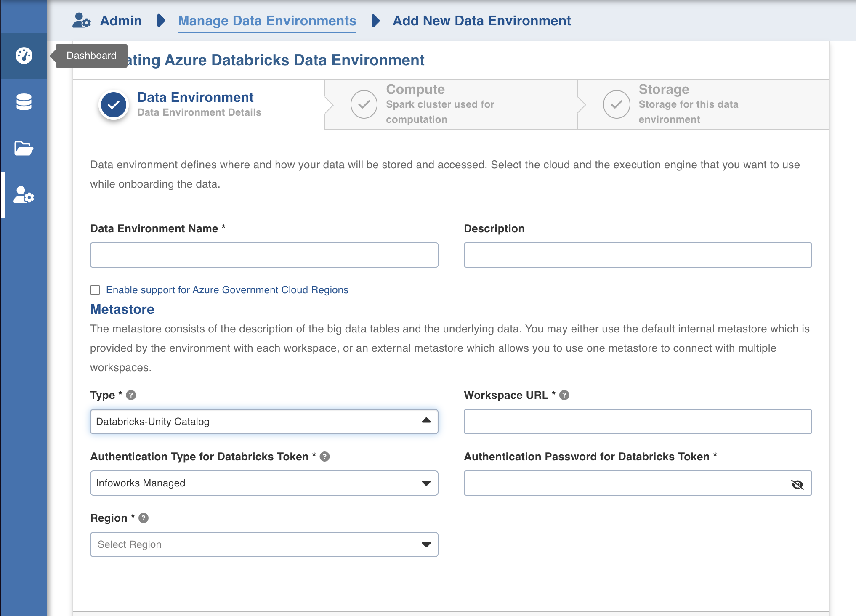Click the Data Environment step checkmark circle
Viewport: 856px width, 616px height.
(x=113, y=105)
